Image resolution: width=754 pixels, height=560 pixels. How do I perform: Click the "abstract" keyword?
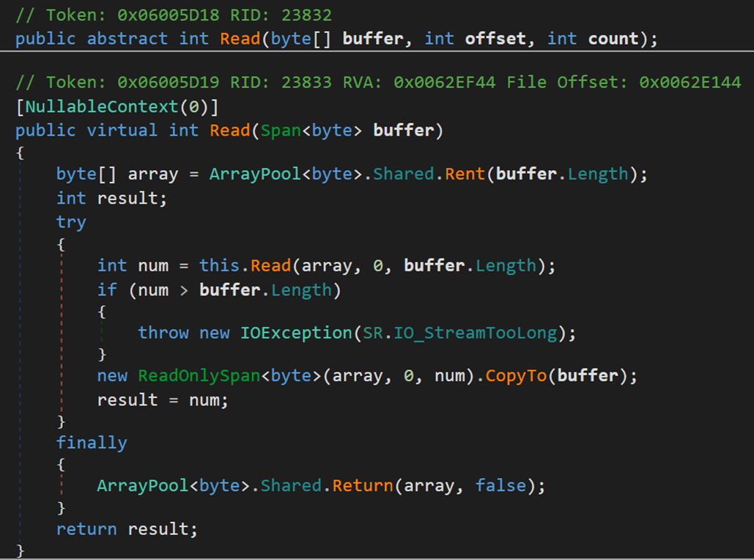point(127,39)
